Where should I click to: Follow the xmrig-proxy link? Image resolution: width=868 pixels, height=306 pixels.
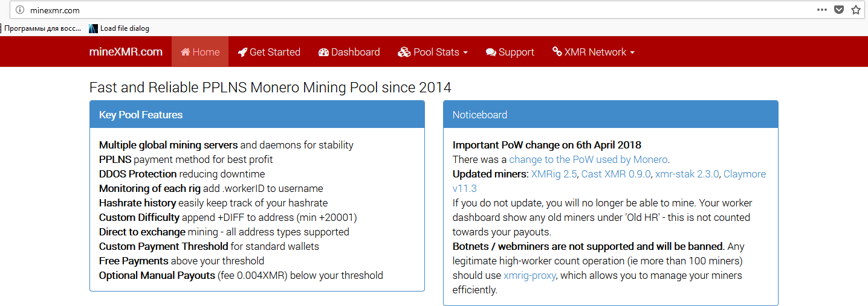pyautogui.click(x=530, y=275)
